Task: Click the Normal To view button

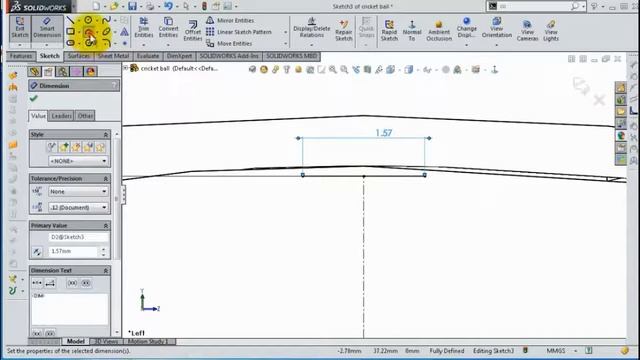Action: pyautogui.click(x=412, y=30)
